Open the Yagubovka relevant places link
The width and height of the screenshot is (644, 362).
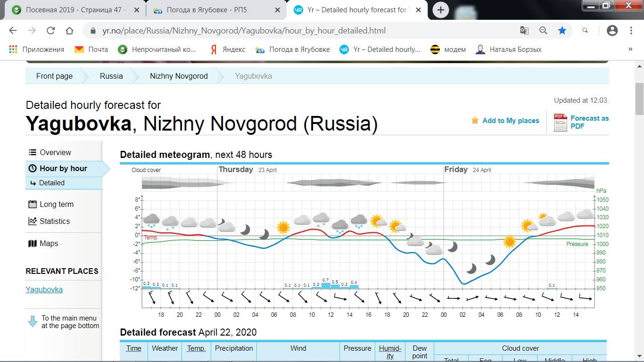44,289
